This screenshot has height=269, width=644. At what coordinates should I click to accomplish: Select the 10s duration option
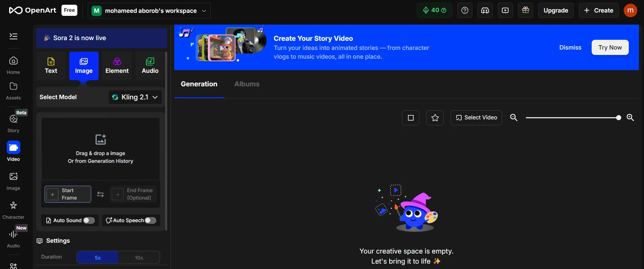click(139, 258)
